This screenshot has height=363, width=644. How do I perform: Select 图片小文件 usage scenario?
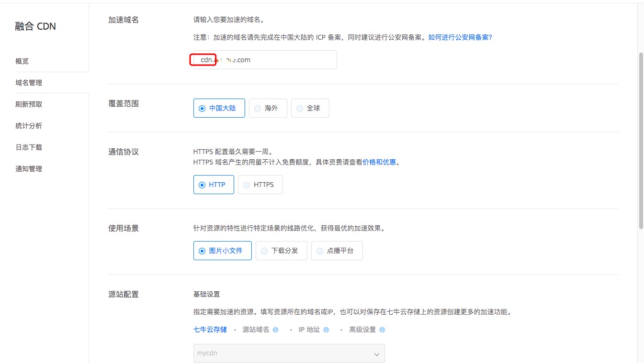coord(222,251)
